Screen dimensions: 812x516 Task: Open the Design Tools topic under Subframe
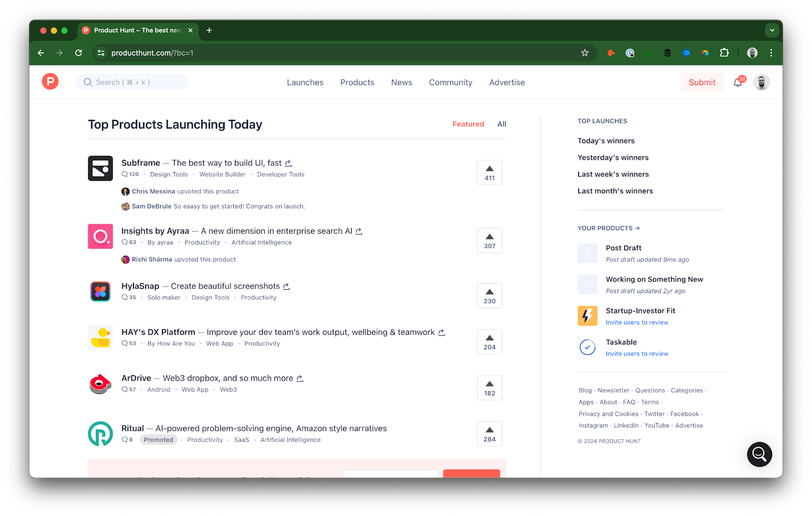click(169, 175)
